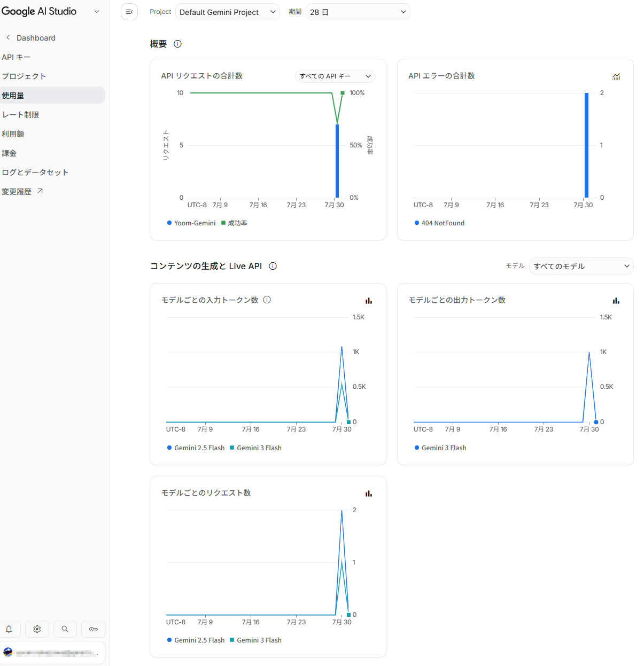Image resolution: width=644 pixels, height=666 pixels.
Task: Click the Google AI Studio logo
Action: point(39,11)
